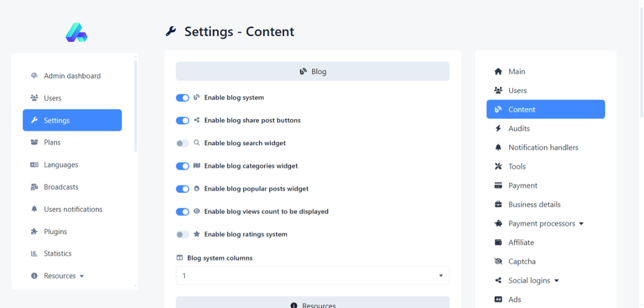Click the left sidebar scrollbar
Screen dimensions: 644x308
coord(136,104)
